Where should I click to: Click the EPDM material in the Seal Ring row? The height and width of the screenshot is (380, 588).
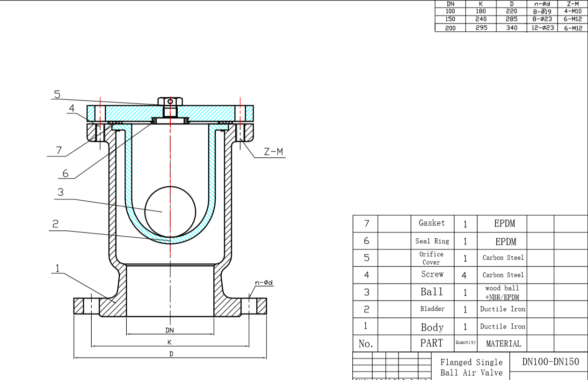coord(506,241)
